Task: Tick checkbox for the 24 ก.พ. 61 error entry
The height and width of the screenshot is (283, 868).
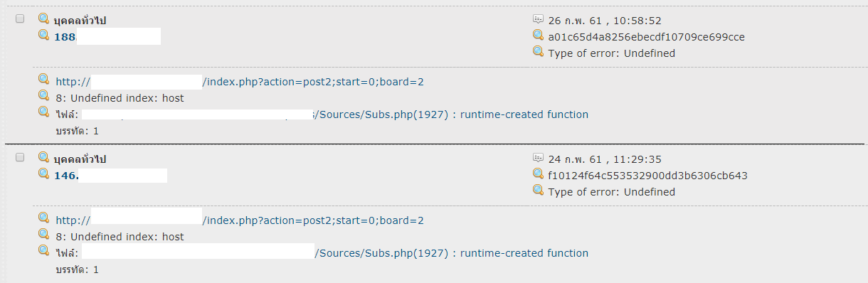Action: (x=20, y=157)
